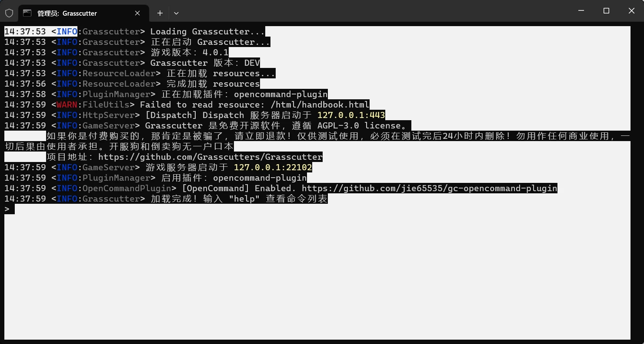The height and width of the screenshot is (344, 644).
Task: Expand the terminal profiles dropdown chevron
Action: [x=176, y=13]
